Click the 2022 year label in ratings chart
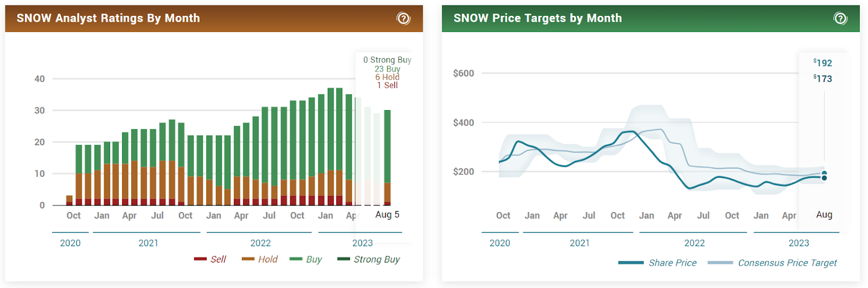This screenshot has height=288, width=868. coord(260,243)
